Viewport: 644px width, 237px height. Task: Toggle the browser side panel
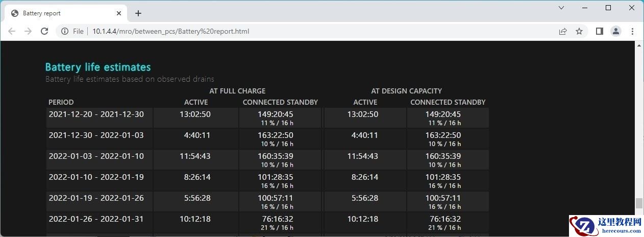tap(600, 31)
